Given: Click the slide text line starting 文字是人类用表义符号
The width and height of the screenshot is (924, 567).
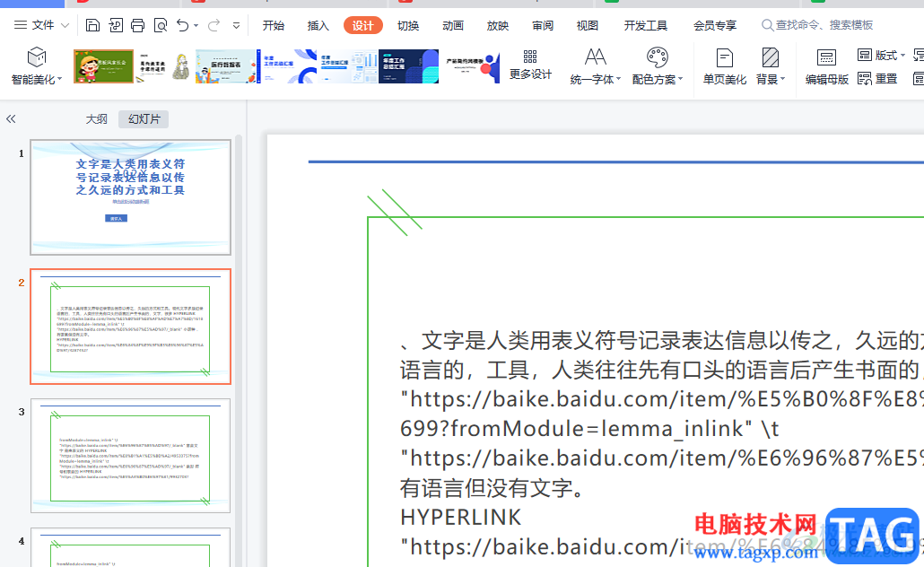Looking at the screenshot, I should coord(662,340).
